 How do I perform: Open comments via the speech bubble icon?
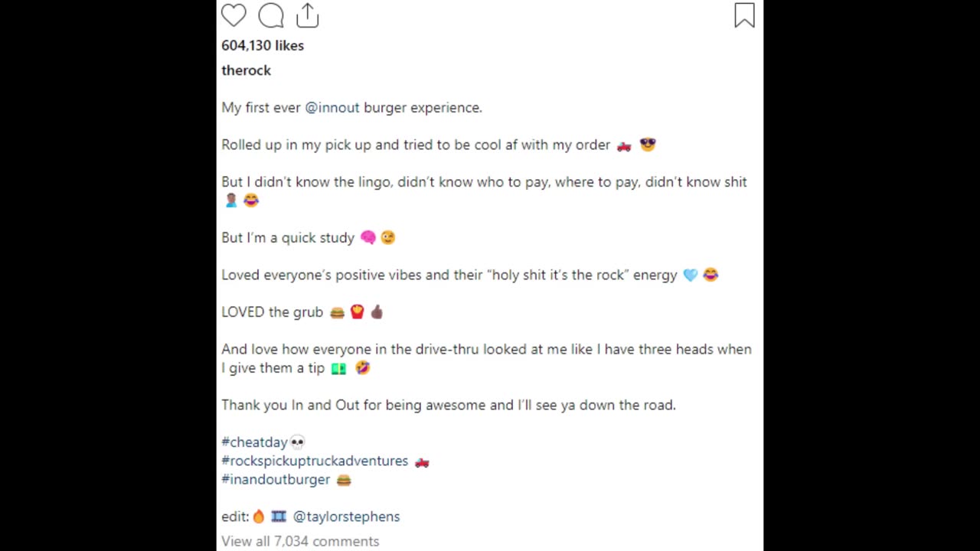[271, 15]
